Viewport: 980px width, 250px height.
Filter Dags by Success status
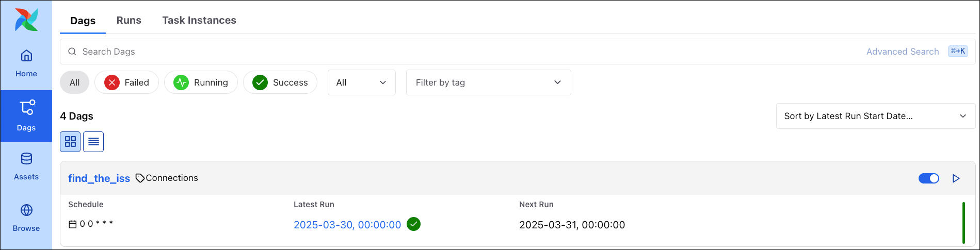(x=280, y=82)
